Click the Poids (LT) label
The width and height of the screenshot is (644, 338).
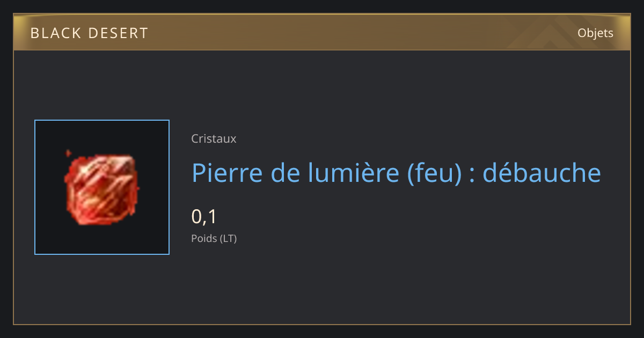tap(214, 238)
